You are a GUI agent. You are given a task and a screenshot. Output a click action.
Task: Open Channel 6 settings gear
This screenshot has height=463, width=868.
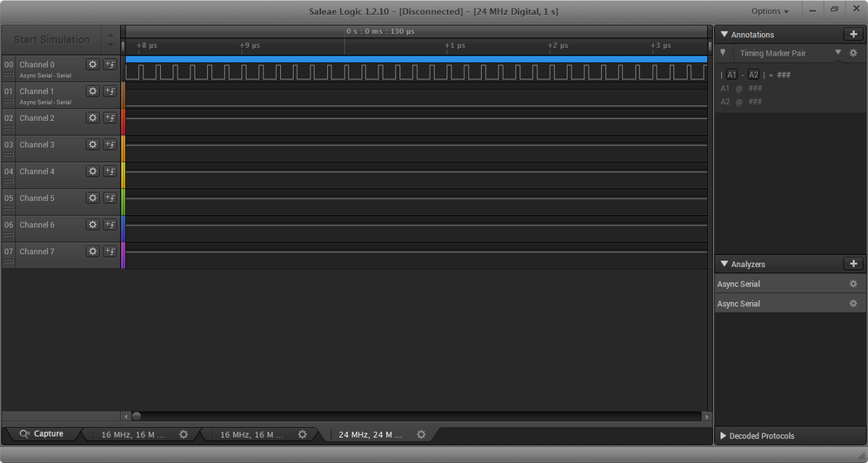(92, 225)
